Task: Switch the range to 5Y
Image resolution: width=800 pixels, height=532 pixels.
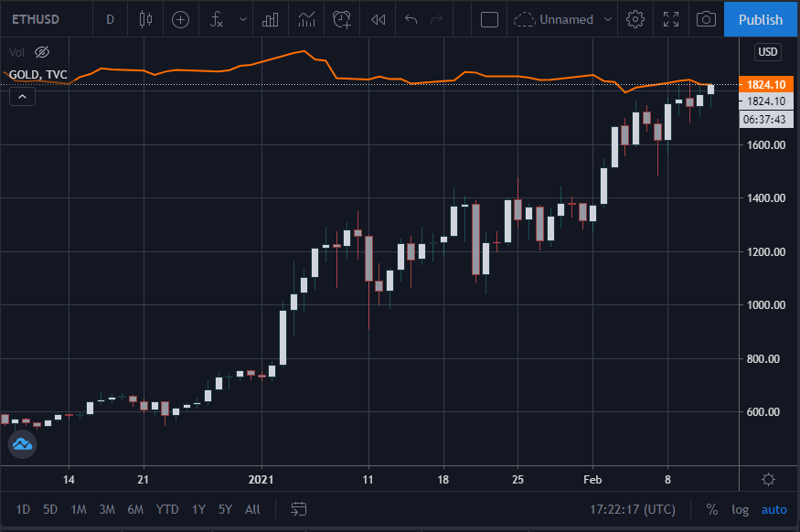Action: 225,509
